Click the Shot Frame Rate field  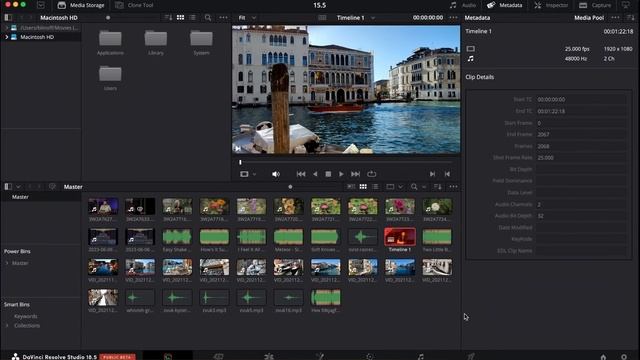(581, 158)
